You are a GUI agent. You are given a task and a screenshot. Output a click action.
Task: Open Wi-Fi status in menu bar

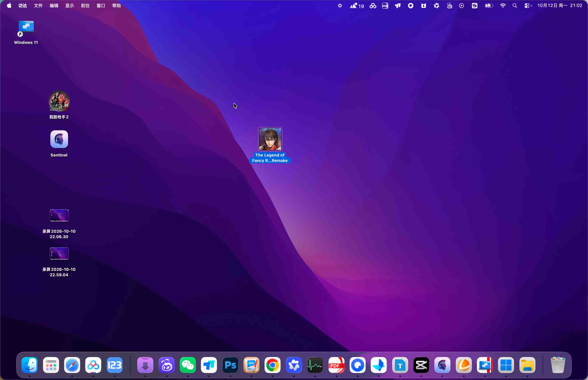503,5
